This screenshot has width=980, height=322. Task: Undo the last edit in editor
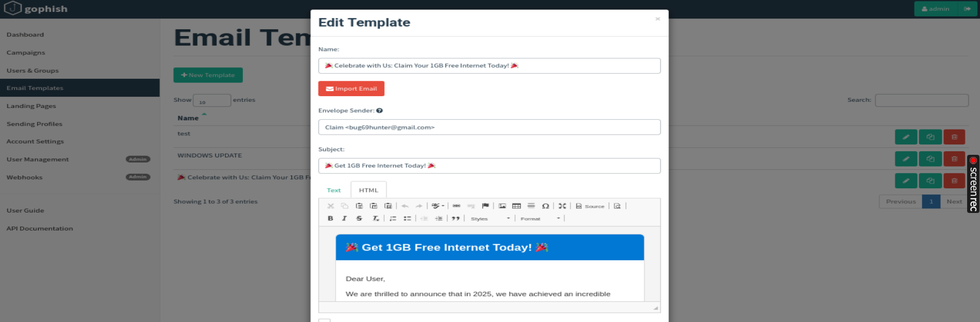point(405,206)
